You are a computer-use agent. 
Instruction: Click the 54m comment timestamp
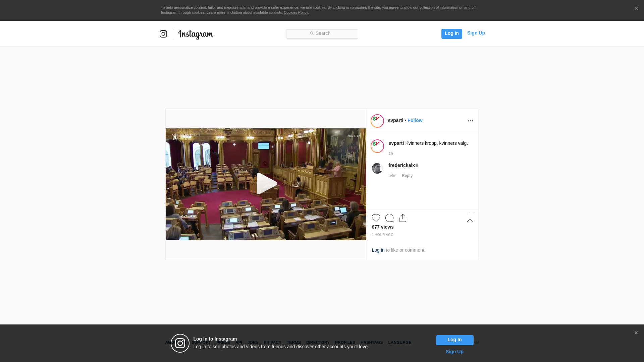[392, 176]
